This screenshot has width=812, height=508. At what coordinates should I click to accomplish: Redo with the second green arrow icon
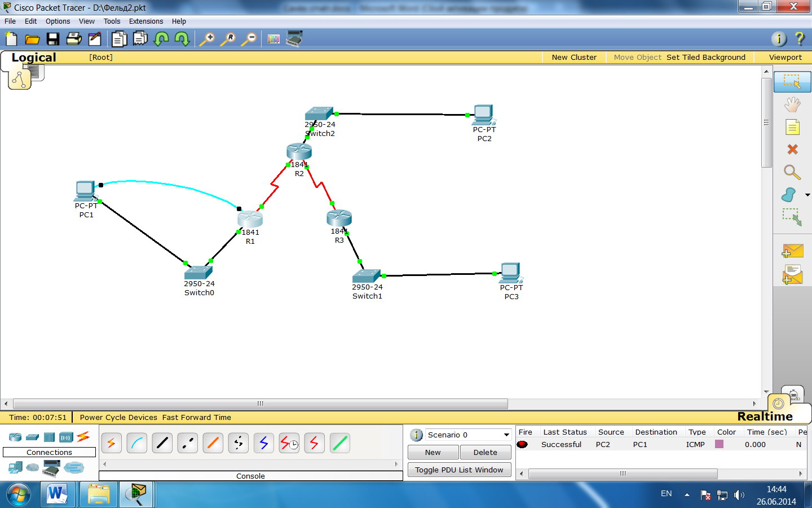click(182, 39)
